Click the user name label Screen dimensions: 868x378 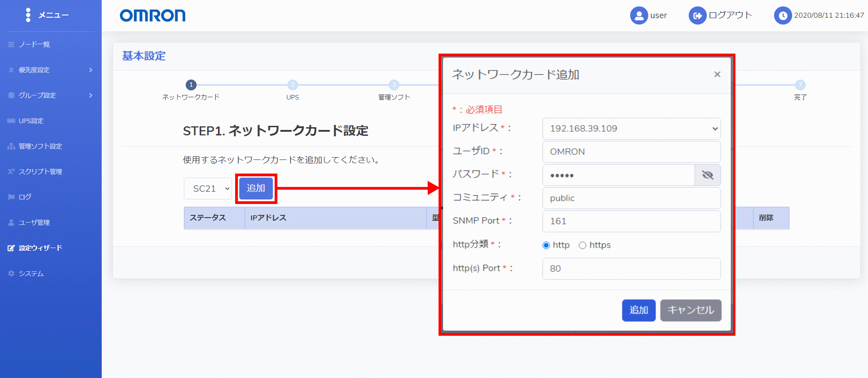pyautogui.click(x=658, y=15)
